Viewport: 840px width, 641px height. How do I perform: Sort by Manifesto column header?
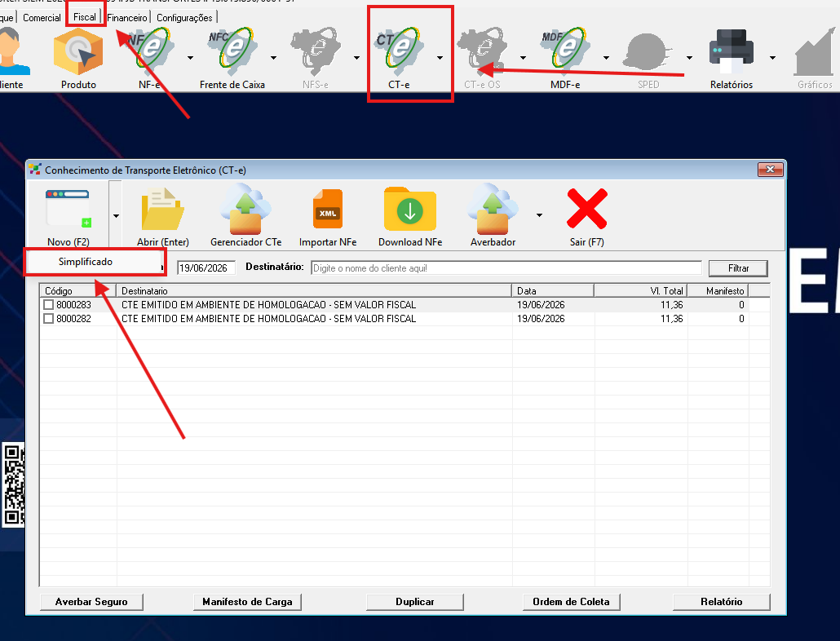tap(718, 291)
